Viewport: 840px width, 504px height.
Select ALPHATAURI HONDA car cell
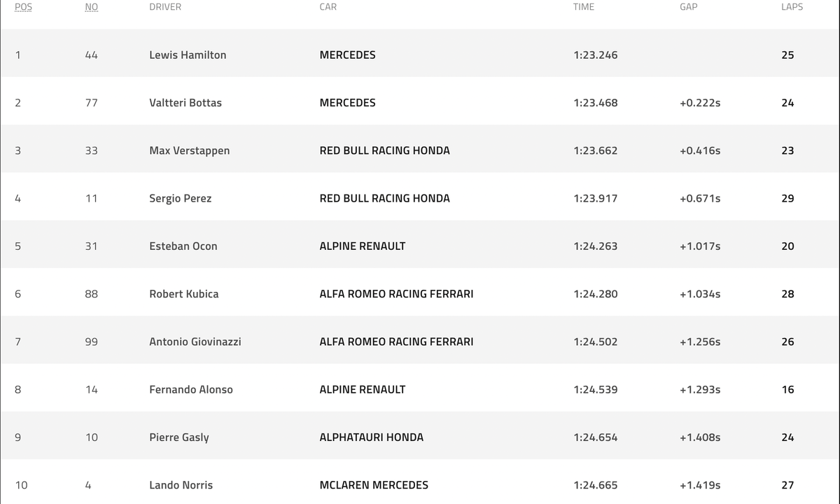pos(372,437)
